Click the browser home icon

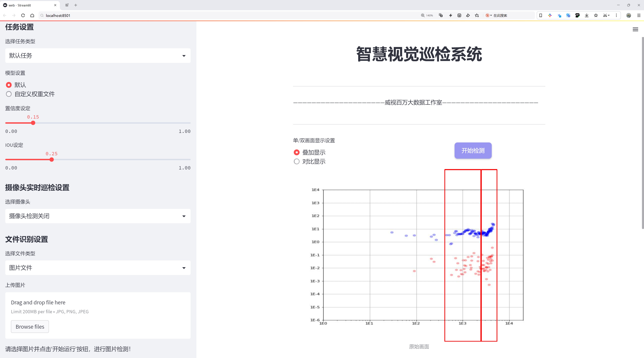point(32,16)
